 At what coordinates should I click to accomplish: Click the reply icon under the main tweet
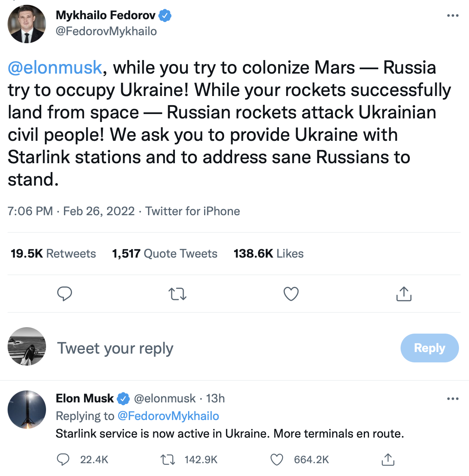(x=65, y=294)
